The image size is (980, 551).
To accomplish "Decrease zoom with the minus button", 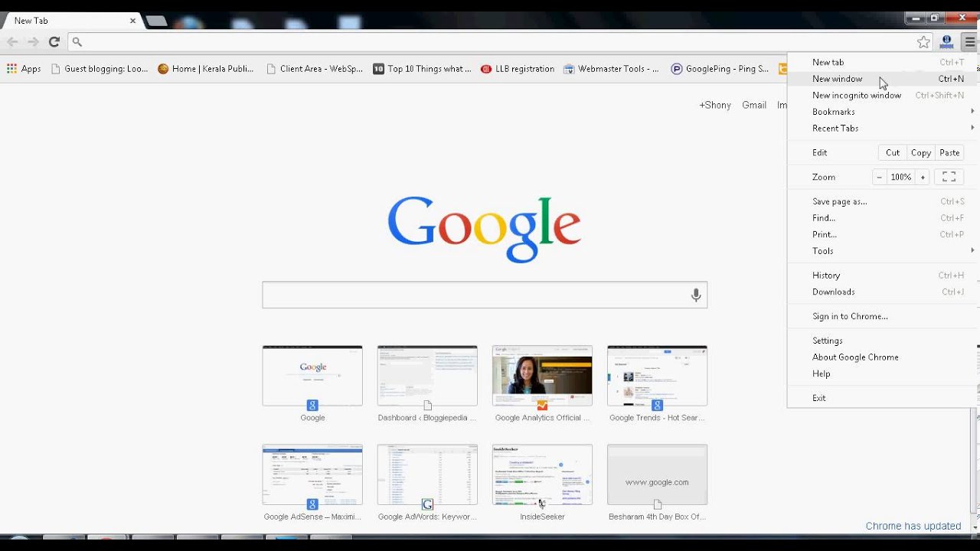I will 879,178.
